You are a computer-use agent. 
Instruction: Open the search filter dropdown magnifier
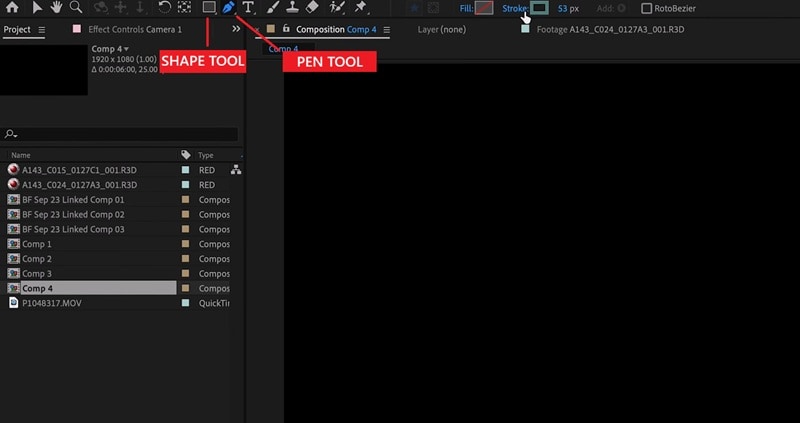(x=11, y=134)
